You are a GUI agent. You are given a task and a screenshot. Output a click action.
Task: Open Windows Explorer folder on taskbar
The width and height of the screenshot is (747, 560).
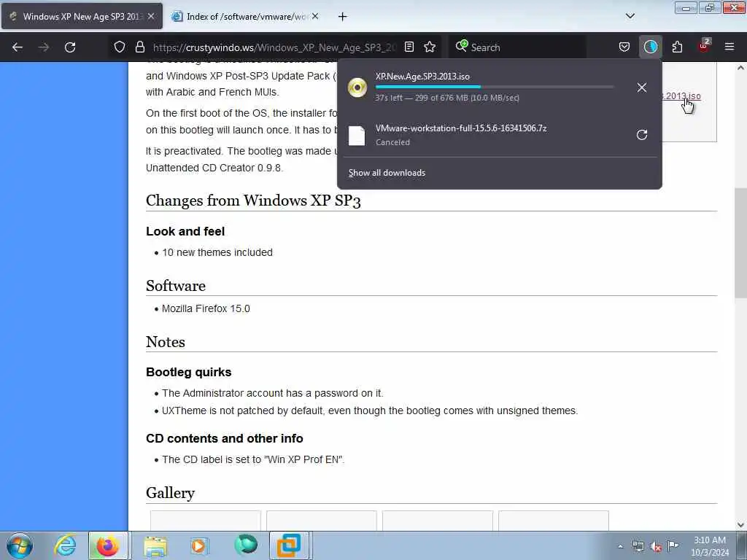[156, 545]
